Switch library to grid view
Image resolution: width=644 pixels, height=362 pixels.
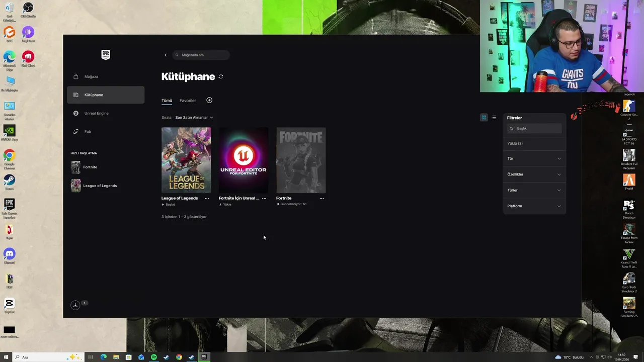pyautogui.click(x=484, y=118)
